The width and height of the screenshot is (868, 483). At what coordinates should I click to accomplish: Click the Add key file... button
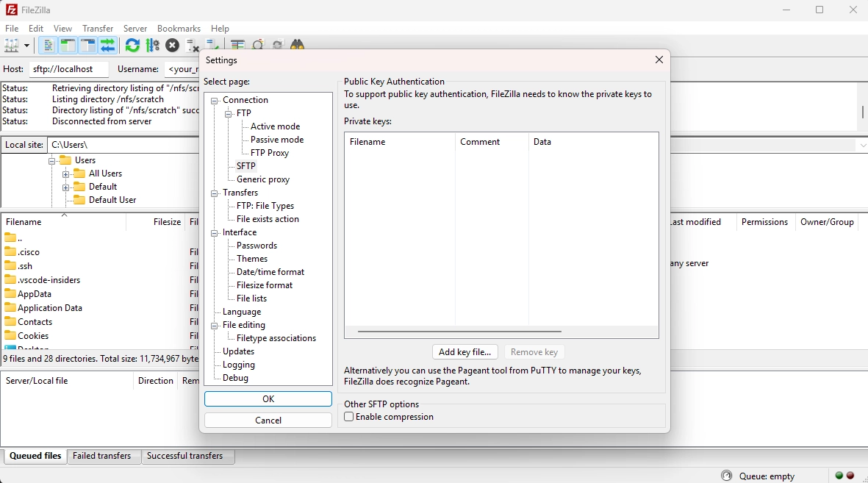click(465, 351)
